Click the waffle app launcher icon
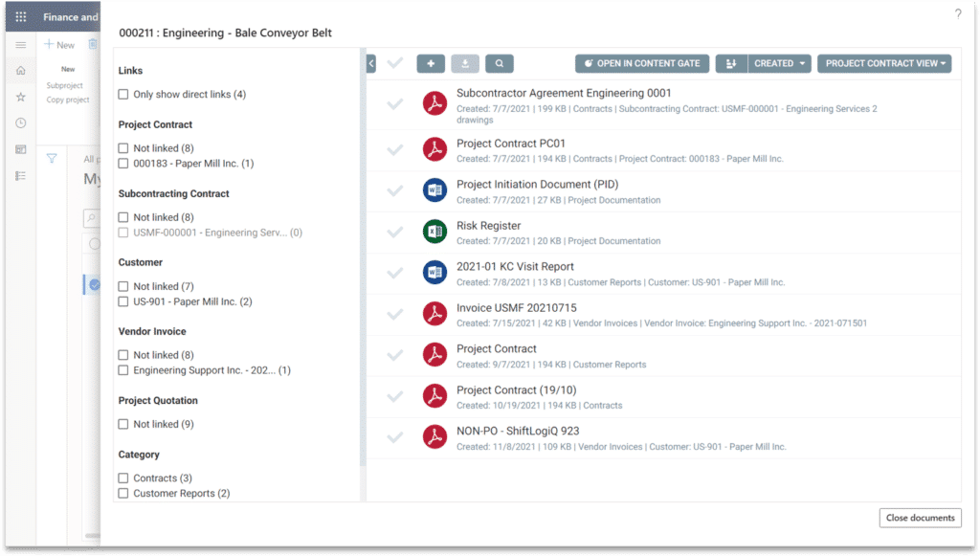This screenshot has height=556, width=980. click(x=19, y=16)
